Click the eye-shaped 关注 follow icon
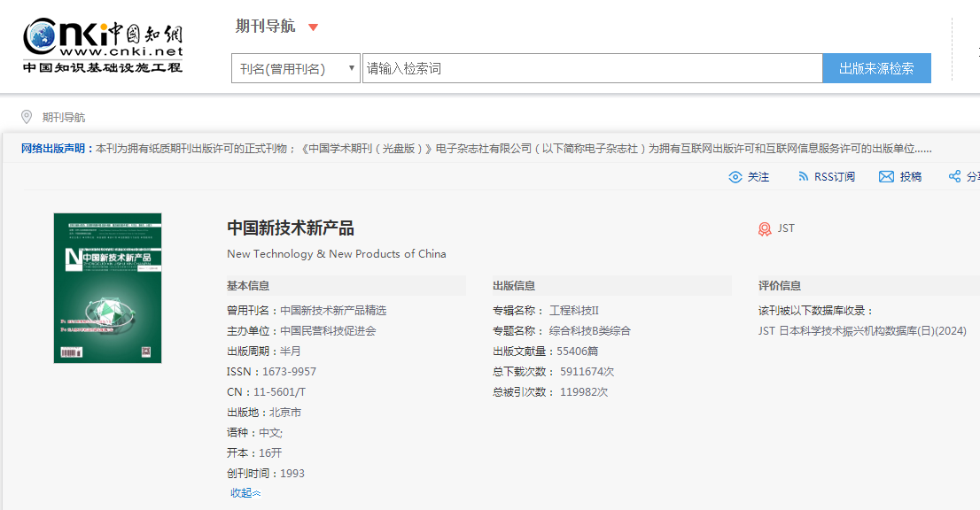 (x=735, y=177)
